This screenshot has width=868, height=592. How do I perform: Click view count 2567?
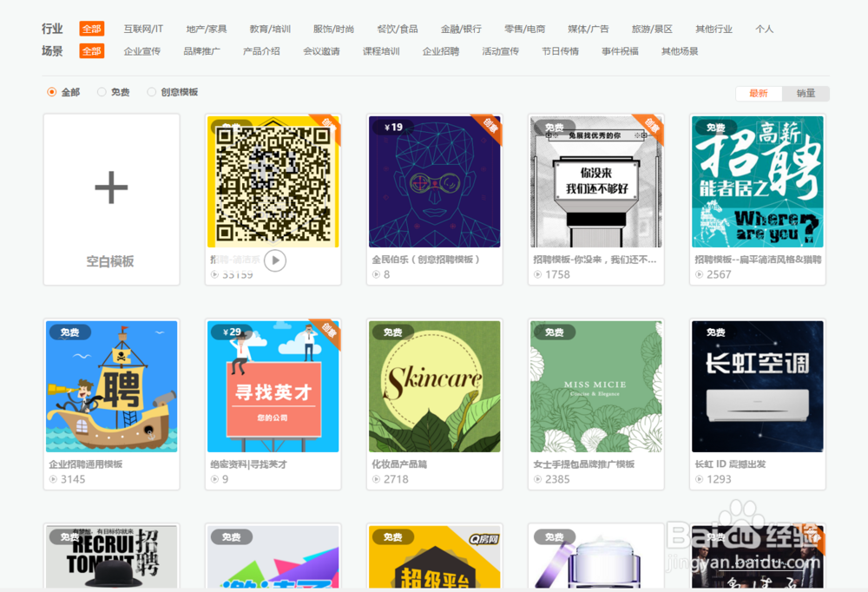tap(719, 274)
